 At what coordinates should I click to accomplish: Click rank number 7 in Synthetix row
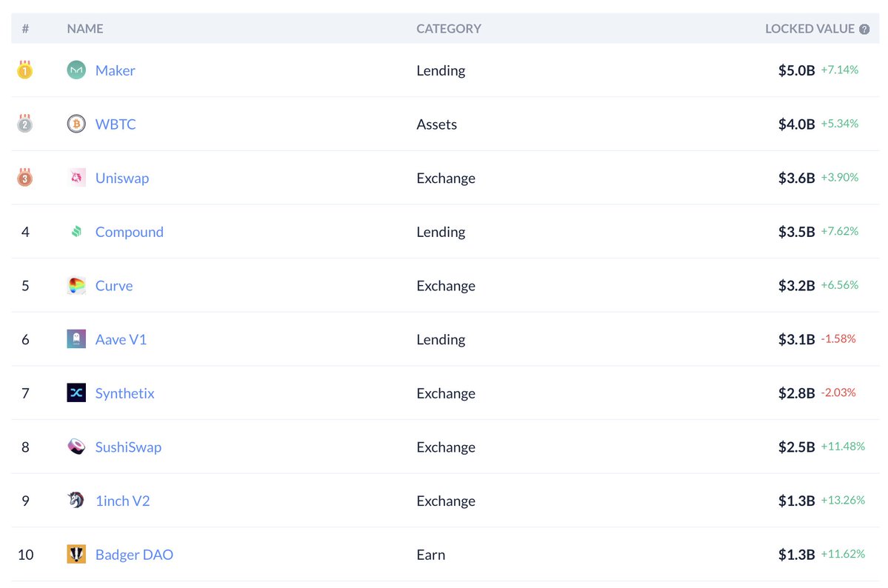(x=25, y=393)
